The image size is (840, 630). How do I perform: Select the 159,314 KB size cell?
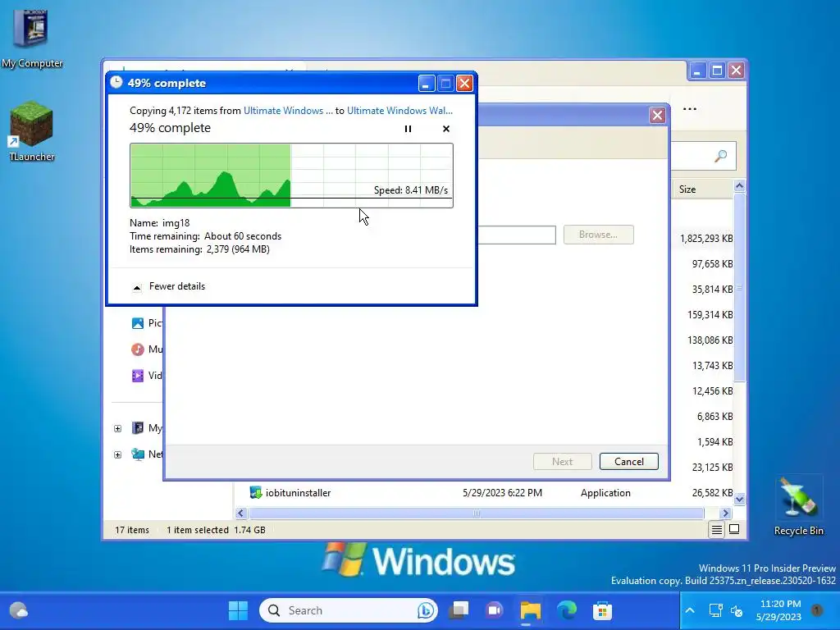tap(710, 314)
